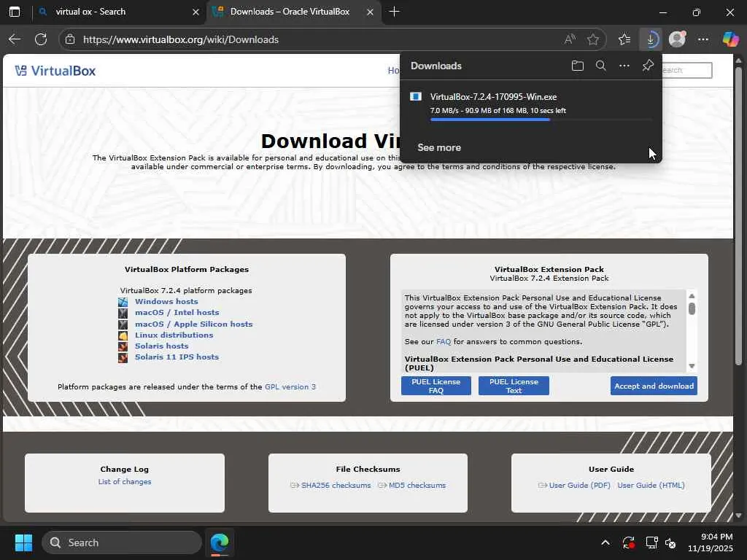Open the sync status tray icon
Image resolution: width=747 pixels, height=560 pixels.
pyautogui.click(x=628, y=542)
